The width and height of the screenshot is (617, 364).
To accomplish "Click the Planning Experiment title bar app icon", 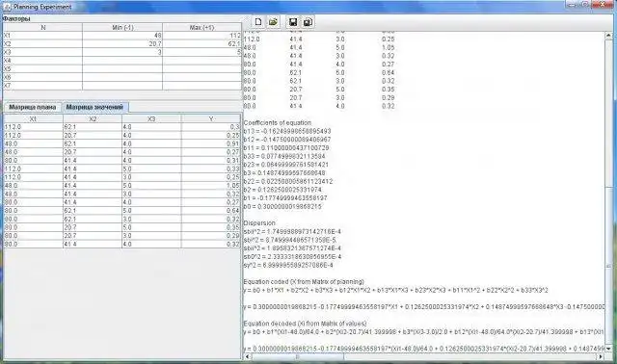I will tap(7, 7).
